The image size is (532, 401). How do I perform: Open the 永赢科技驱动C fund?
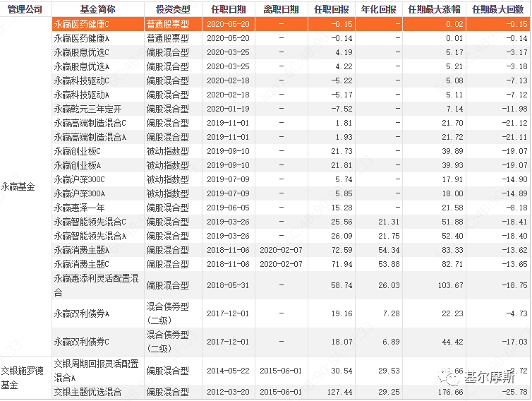coord(82,80)
